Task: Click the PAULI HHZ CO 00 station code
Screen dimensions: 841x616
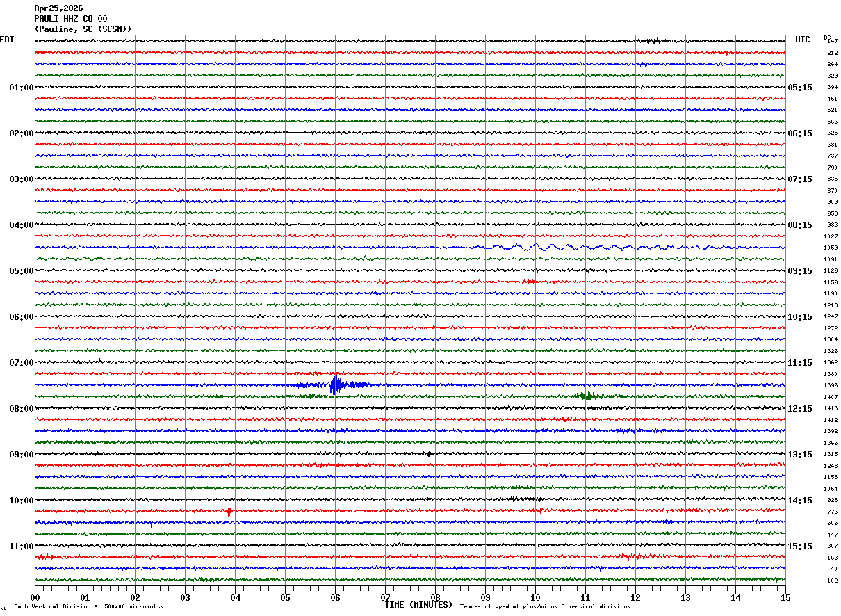Action: tap(70, 19)
